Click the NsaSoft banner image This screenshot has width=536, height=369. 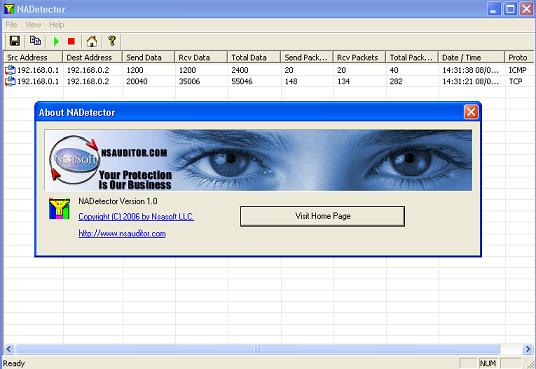(x=258, y=160)
